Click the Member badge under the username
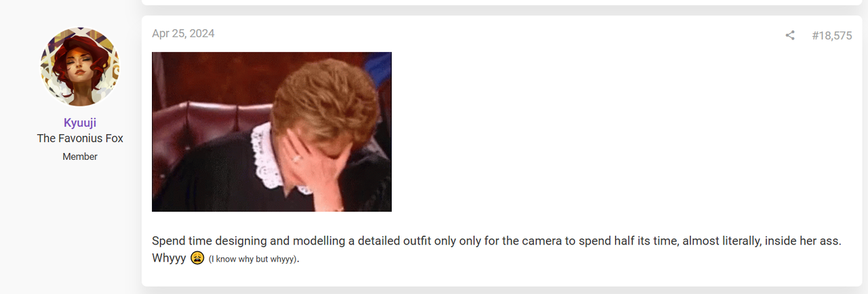 coord(80,156)
